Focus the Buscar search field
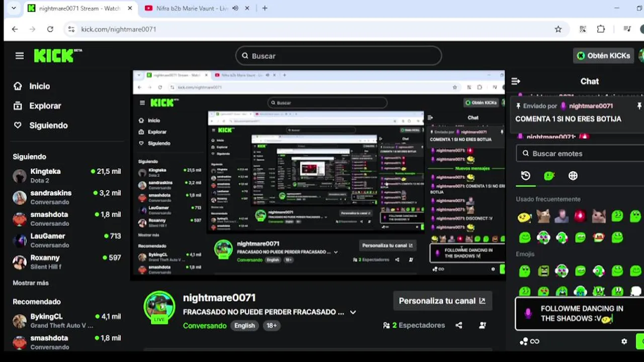This screenshot has height=362, width=644. (x=338, y=56)
